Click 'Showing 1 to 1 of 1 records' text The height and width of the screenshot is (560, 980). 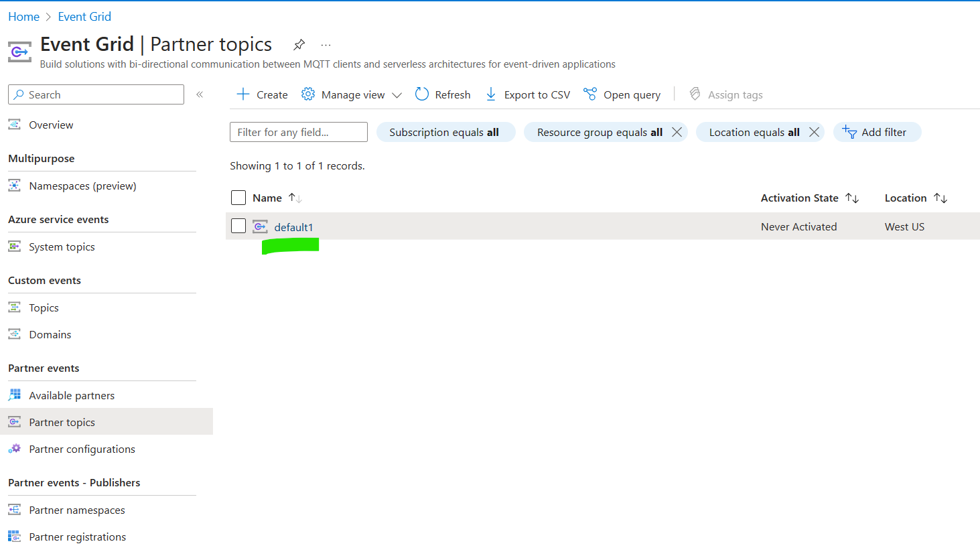pos(297,165)
